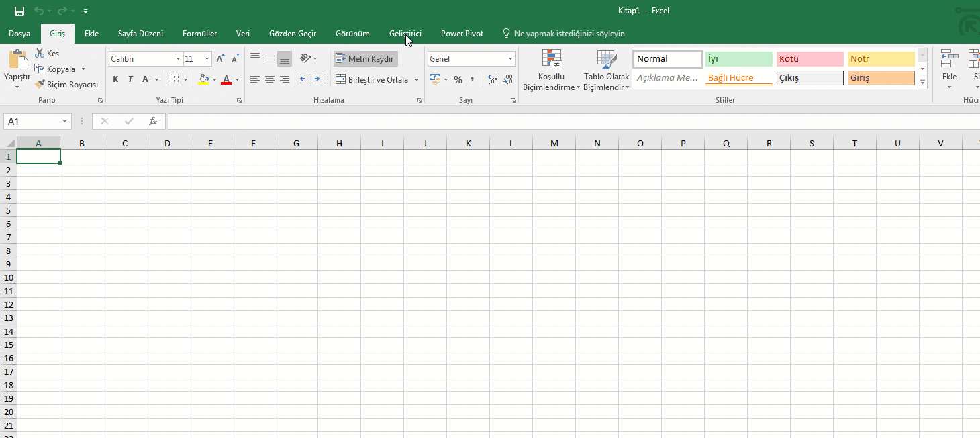Toggle bold with the K button
Viewport: 980px width, 438px height.
(x=115, y=79)
